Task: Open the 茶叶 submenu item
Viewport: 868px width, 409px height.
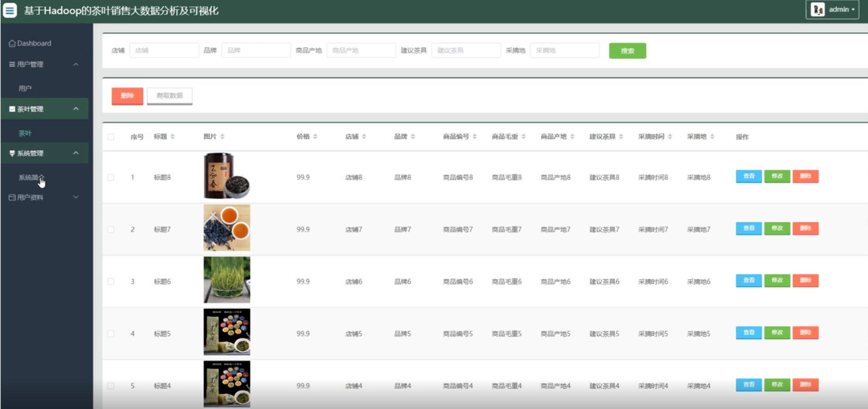Action: point(25,133)
